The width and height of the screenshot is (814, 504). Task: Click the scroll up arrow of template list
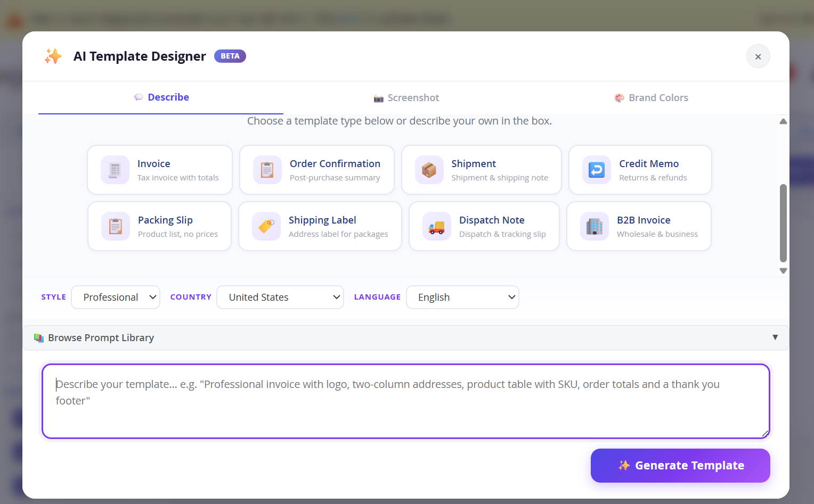pyautogui.click(x=783, y=121)
